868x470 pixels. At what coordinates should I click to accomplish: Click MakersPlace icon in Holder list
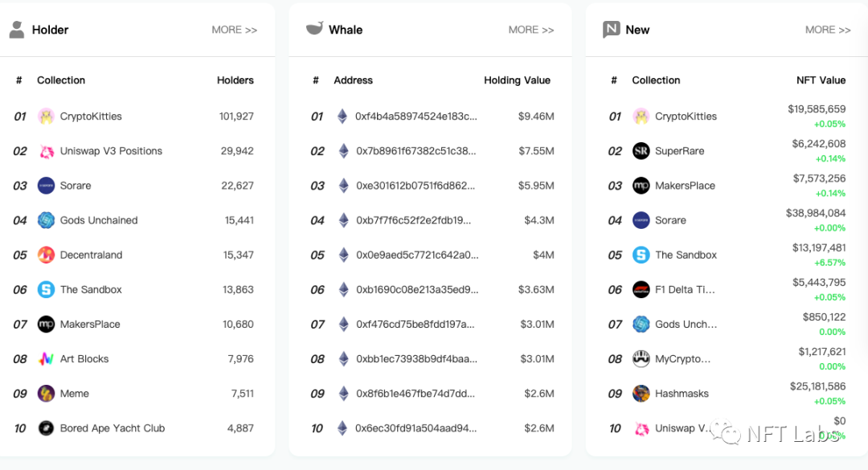click(x=46, y=324)
